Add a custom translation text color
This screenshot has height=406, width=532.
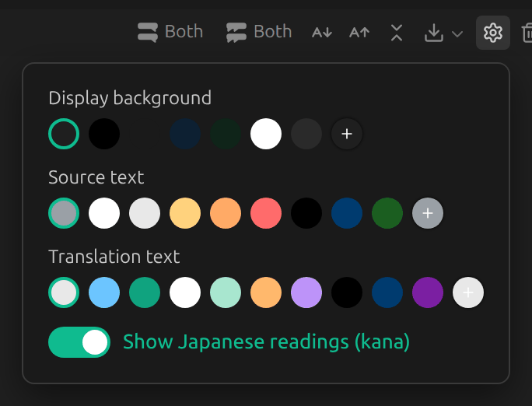pyautogui.click(x=468, y=292)
